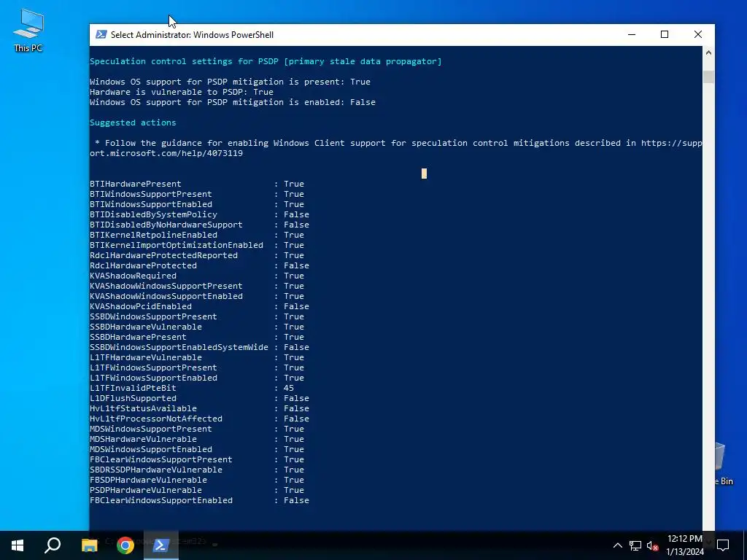Viewport: 747px width, 560px height.
Task: Click the 'KVAShadowRequired' row
Action: pos(197,276)
